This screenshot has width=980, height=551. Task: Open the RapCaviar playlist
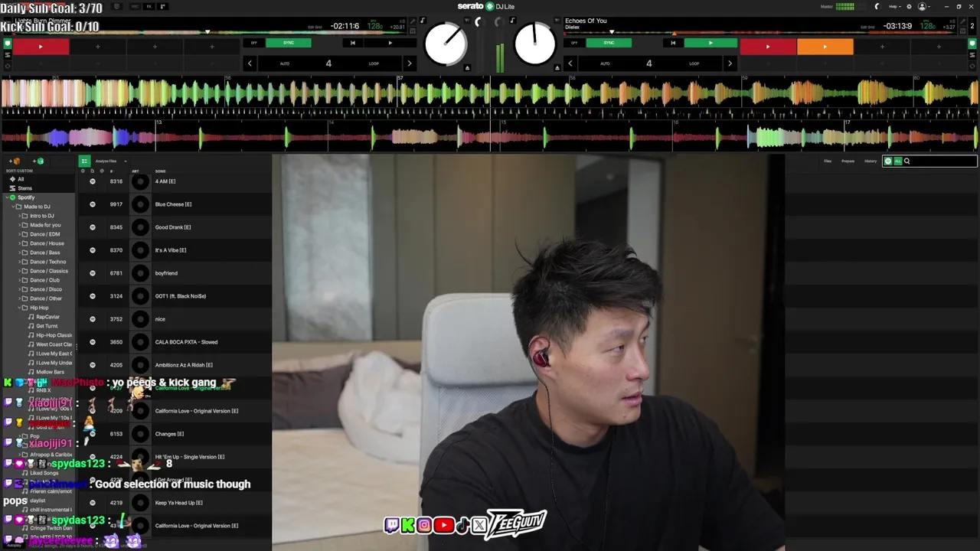(x=47, y=317)
